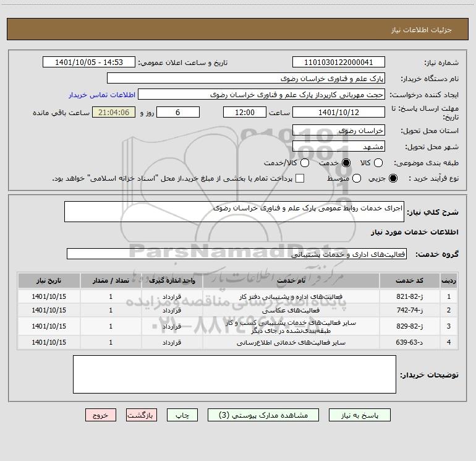Click the buyer organization name field
Image resolution: width=476 pixels, height=461 pixels.
[x=246, y=79]
